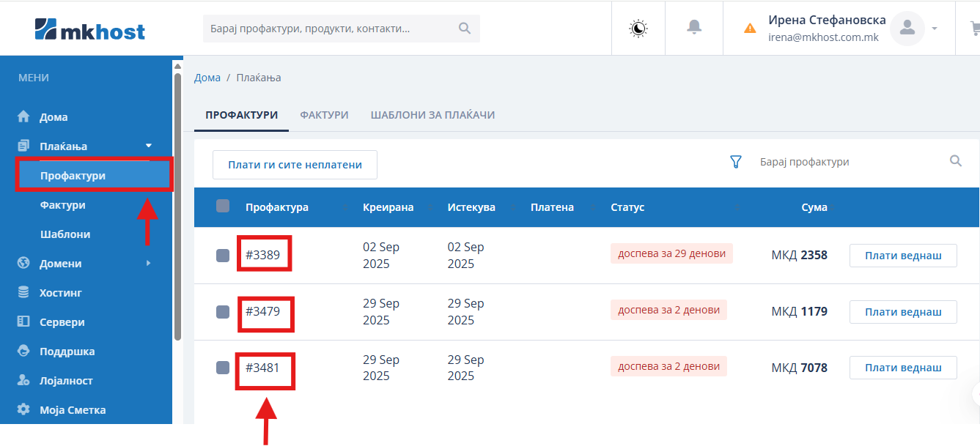The width and height of the screenshot is (980, 446).
Task: Click the Барај профактури search field
Action: (x=850, y=162)
